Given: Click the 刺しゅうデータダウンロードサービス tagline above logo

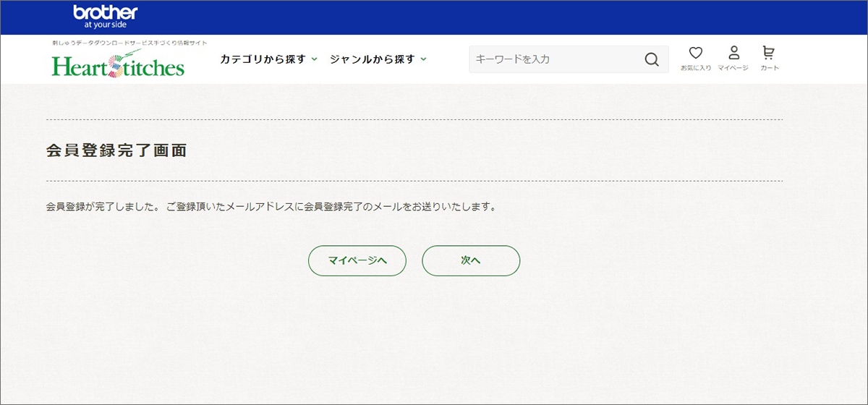Looking at the screenshot, I should click(119, 43).
